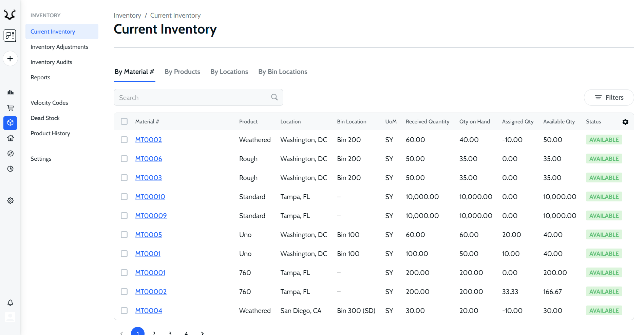Select the MT0005 row checkbox
The image size is (644, 335).
pos(124,235)
